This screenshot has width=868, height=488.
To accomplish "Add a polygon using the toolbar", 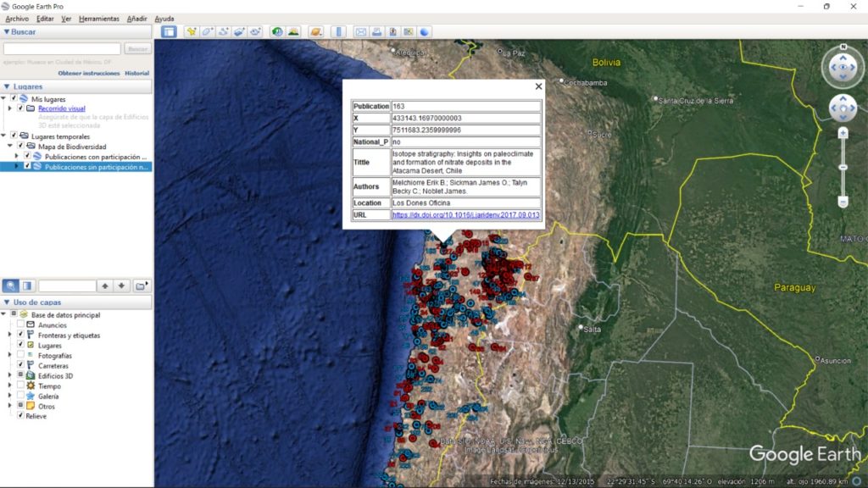I will 207,32.
